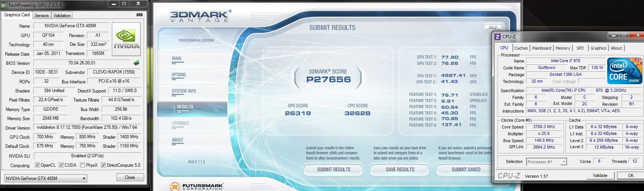Image resolution: width=644 pixels, height=191 pixels.
Task: Click the OK button in CPU-Z
Action: coord(631,175)
